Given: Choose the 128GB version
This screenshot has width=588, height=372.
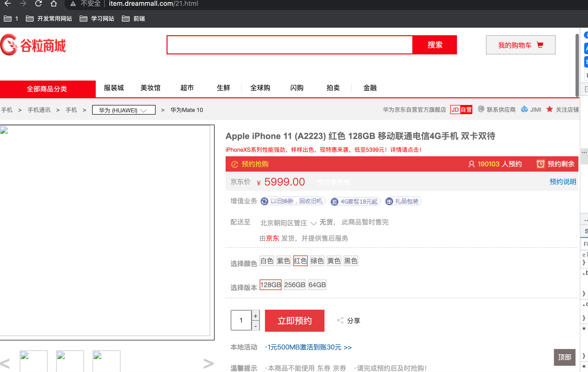Looking at the screenshot, I should pyautogui.click(x=270, y=285).
